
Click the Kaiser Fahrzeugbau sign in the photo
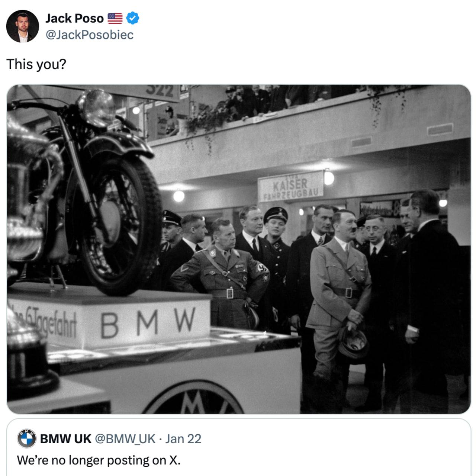(x=291, y=187)
